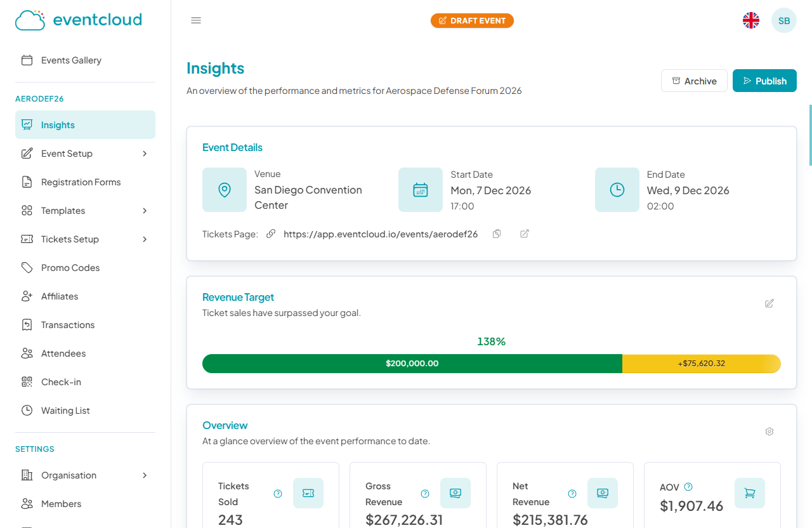Click the AOV shopping cart icon
Image resolution: width=812 pixels, height=528 pixels.
click(x=750, y=493)
